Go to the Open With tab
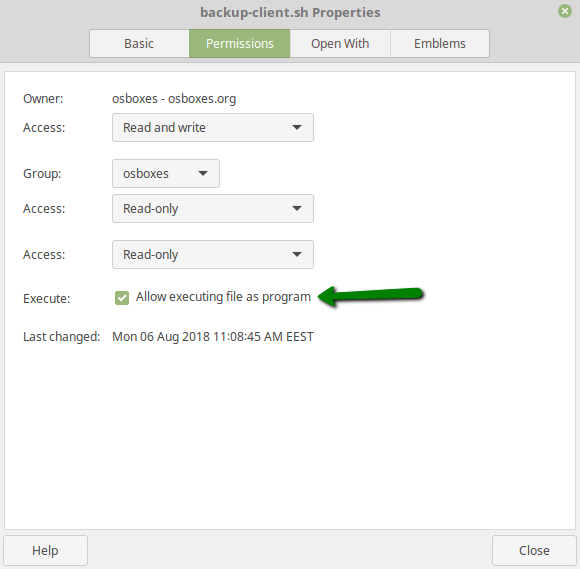This screenshot has width=580, height=569. click(x=340, y=44)
